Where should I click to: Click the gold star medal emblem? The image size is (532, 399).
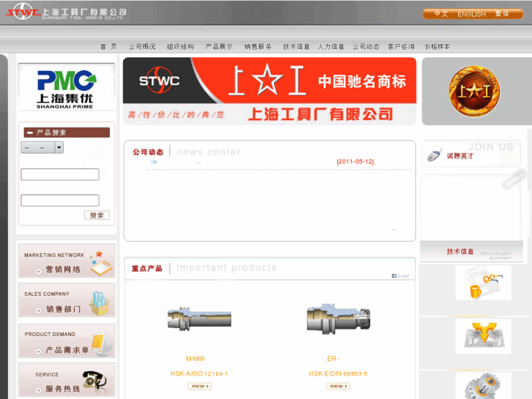coord(474,92)
